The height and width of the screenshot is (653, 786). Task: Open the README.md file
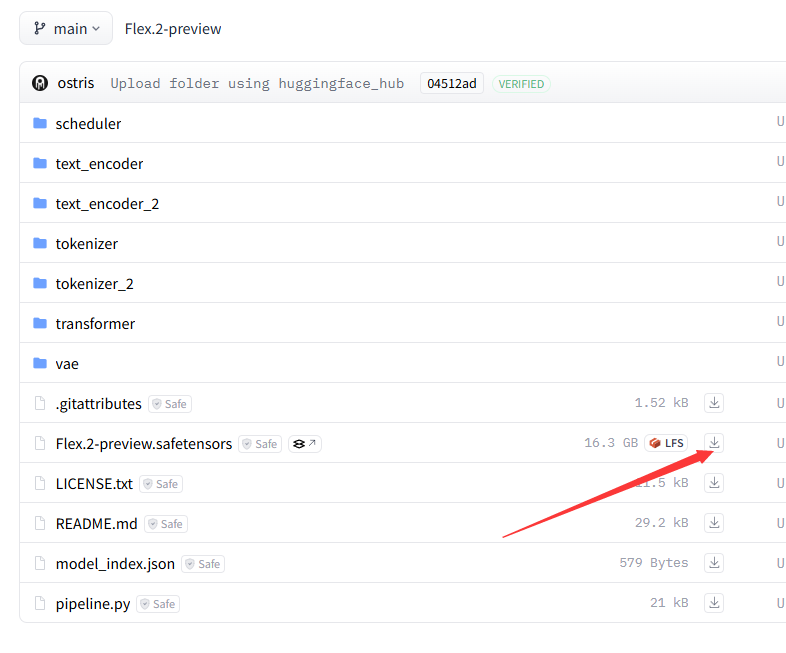tap(97, 524)
